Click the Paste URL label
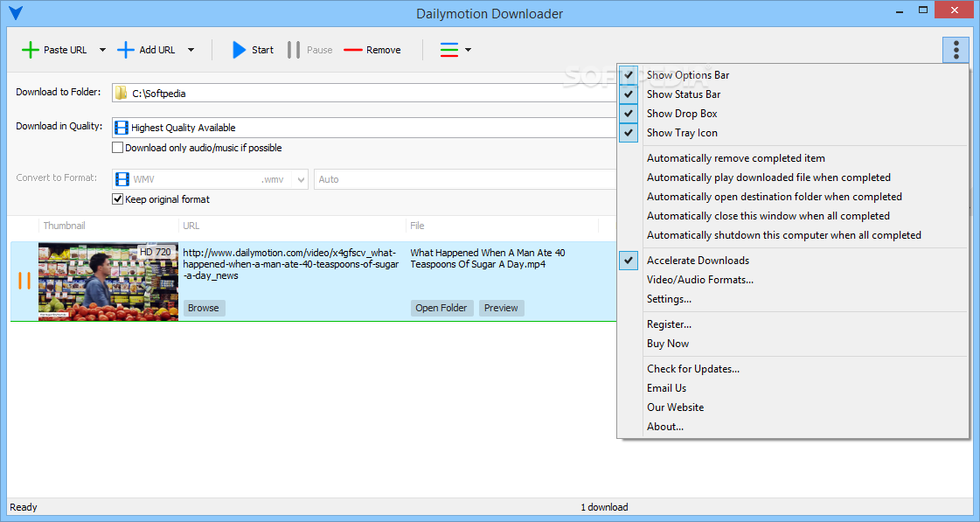This screenshot has width=980, height=522. (x=65, y=50)
